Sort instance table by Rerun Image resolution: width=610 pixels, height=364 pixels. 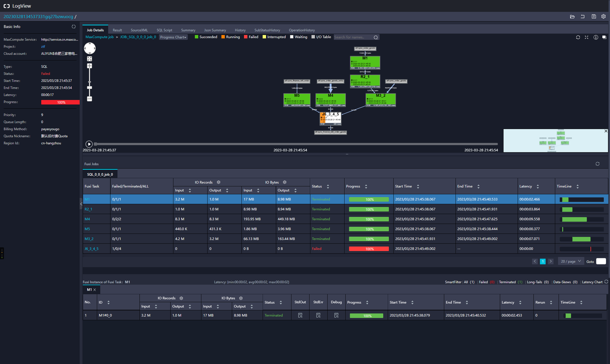point(551,302)
